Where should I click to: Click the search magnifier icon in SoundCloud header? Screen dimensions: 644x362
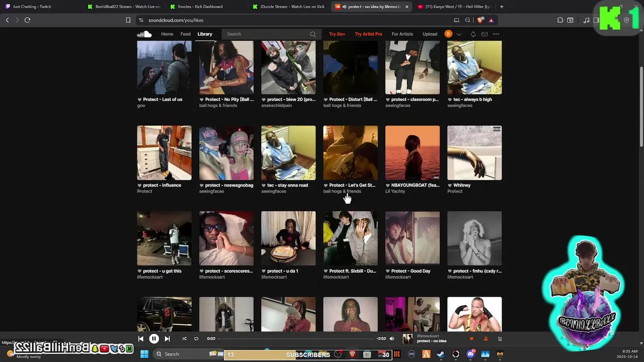click(x=313, y=34)
